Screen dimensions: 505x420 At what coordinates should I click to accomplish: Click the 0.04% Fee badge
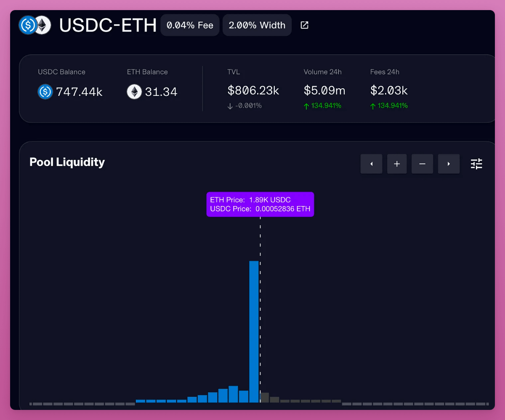pyautogui.click(x=190, y=25)
